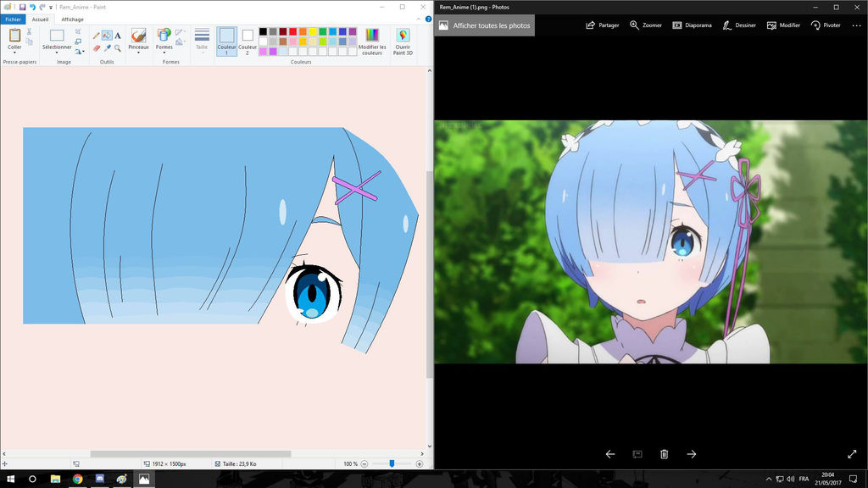
Task: Click the fullscreen expand icon in Photos
Action: (852, 454)
